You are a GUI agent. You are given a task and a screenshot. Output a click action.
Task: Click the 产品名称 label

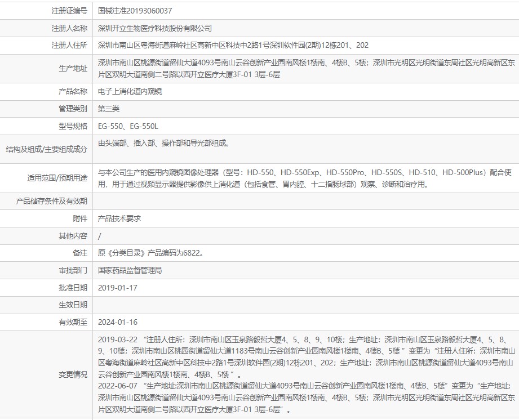pos(73,91)
